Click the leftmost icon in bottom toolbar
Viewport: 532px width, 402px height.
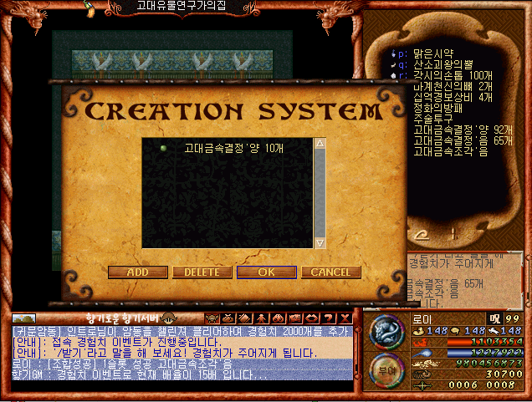(x=212, y=318)
